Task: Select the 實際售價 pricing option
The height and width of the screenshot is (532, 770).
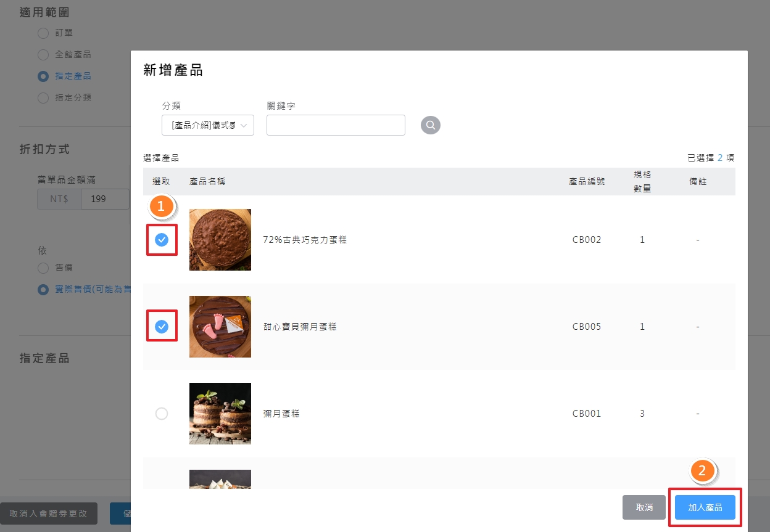Action: point(43,289)
